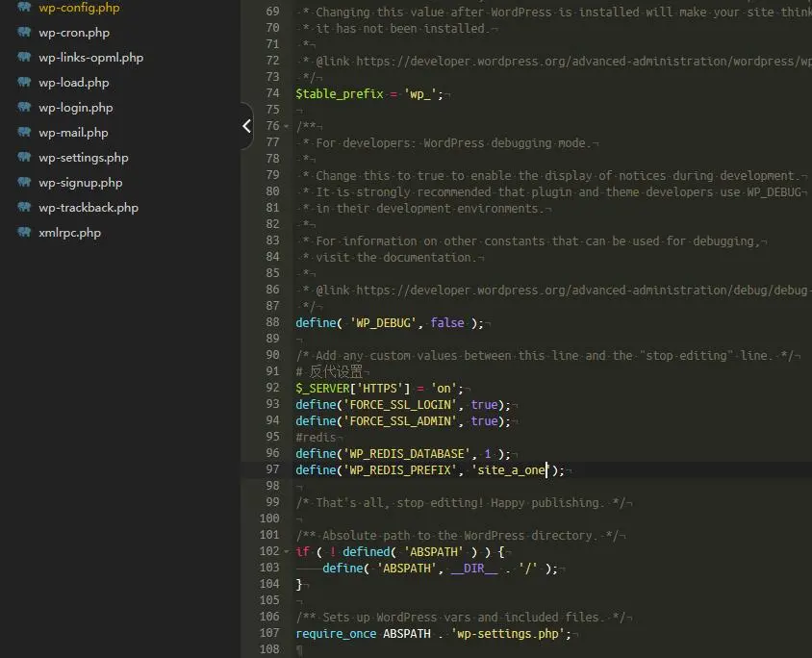Click the 'wp_' string value
Screen dimensions: 812x658
pos(420,94)
